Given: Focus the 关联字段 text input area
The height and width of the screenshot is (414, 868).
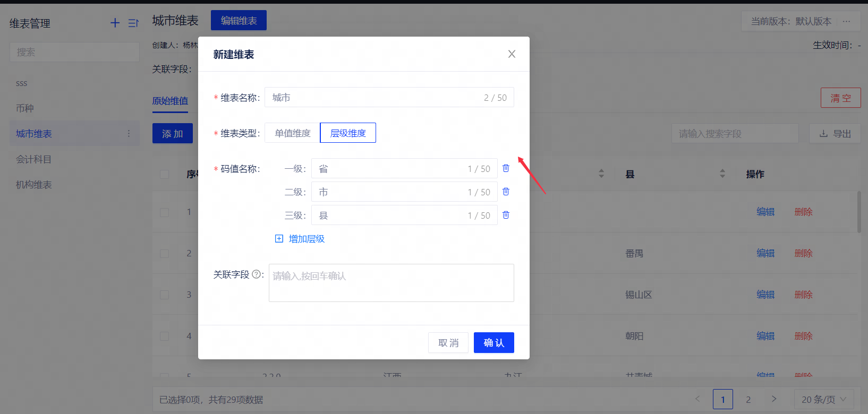Looking at the screenshot, I should [391, 283].
